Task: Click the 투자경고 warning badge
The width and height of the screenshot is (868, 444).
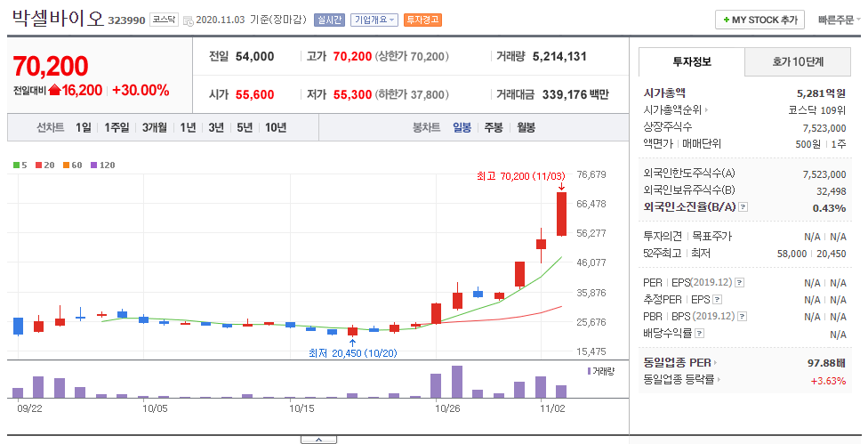Action: pos(422,20)
